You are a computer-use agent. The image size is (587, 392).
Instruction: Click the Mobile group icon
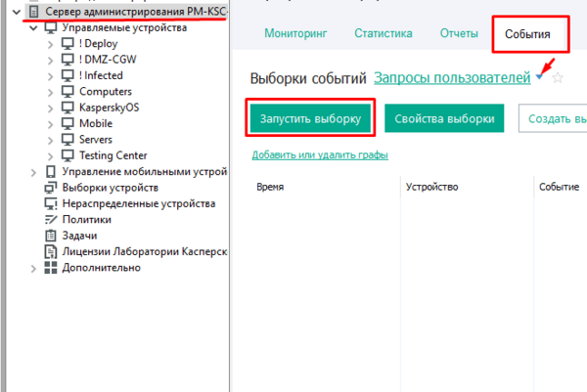tap(68, 124)
